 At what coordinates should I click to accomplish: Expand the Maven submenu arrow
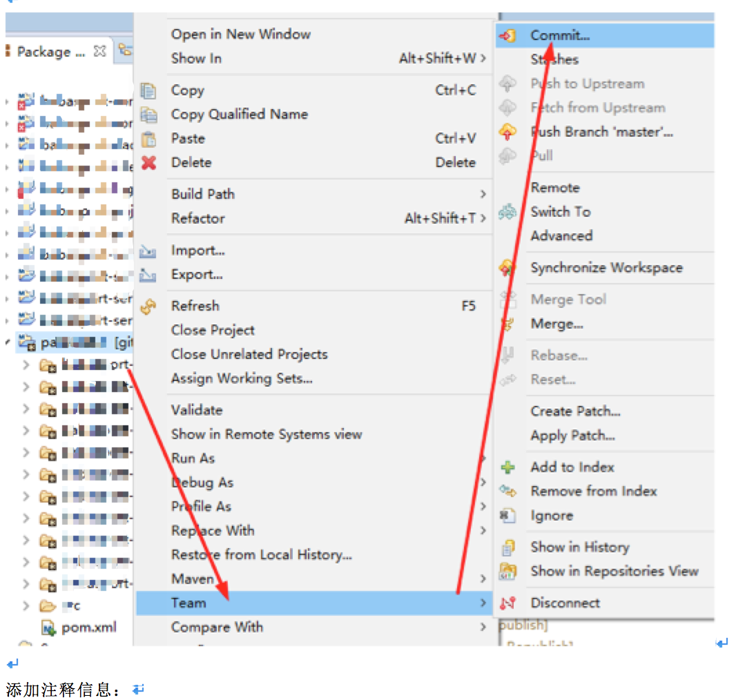[483, 579]
